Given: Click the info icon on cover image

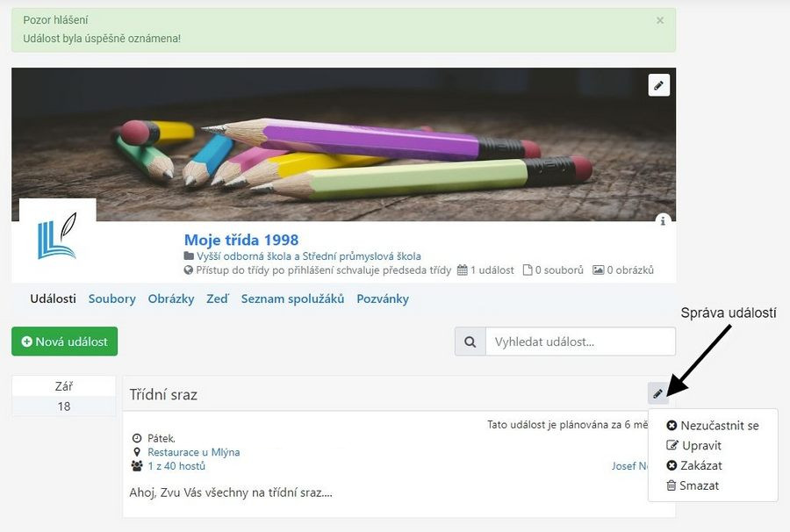Looking at the screenshot, I should tap(663, 220).
